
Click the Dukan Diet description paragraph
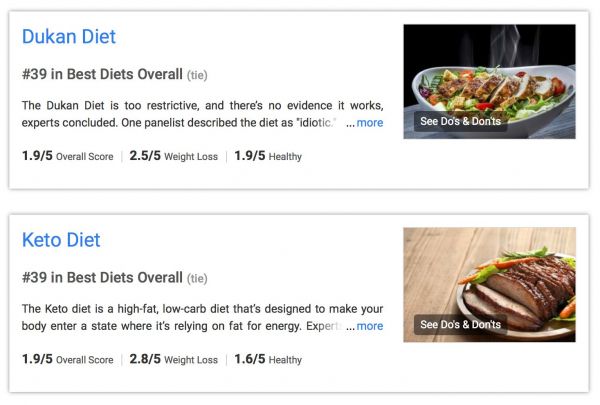pos(202,114)
